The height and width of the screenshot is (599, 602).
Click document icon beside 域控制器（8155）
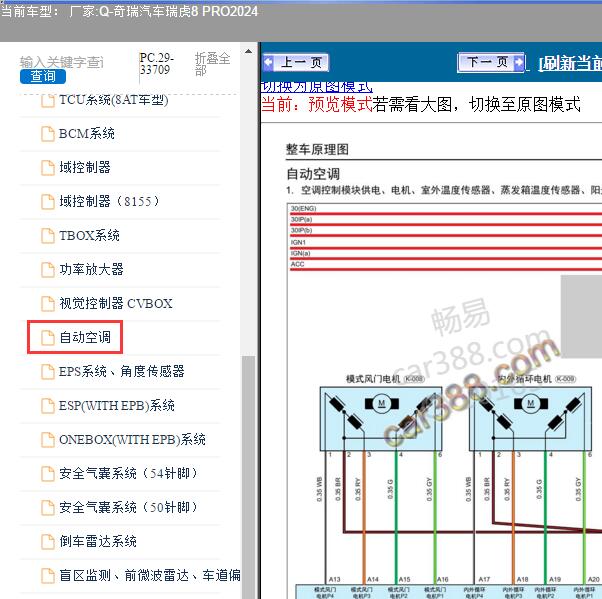pos(48,202)
